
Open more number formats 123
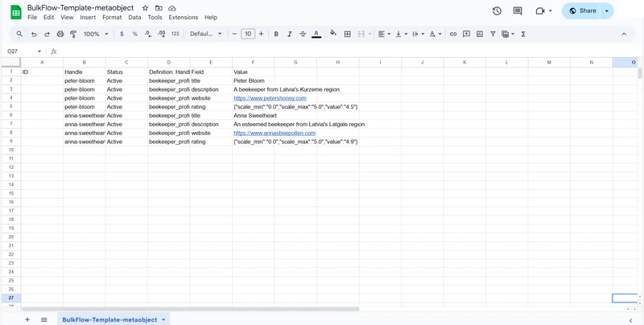[x=175, y=34]
